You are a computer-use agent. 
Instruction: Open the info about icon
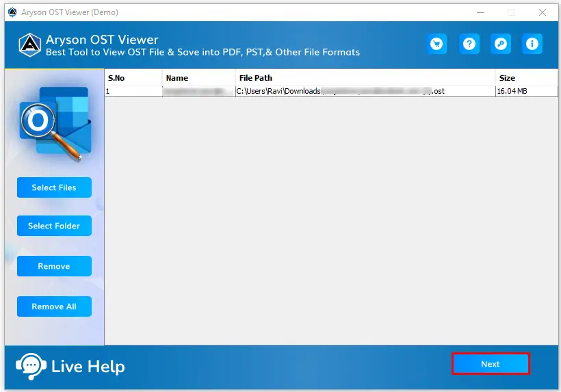(x=532, y=44)
